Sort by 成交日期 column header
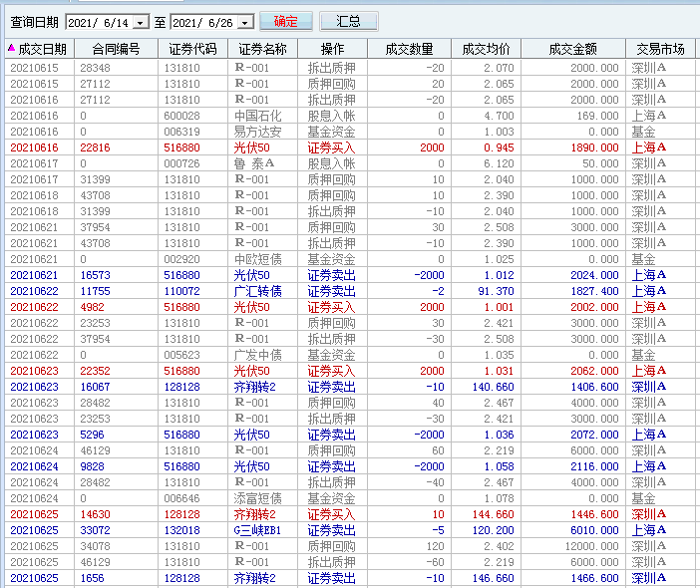Screen dimensions: 700x588 [x=38, y=49]
